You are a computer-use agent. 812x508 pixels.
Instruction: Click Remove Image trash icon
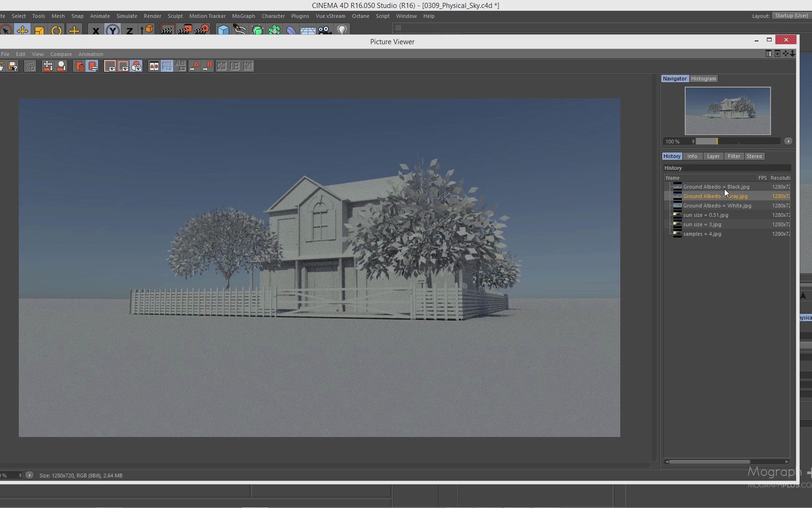(79, 66)
